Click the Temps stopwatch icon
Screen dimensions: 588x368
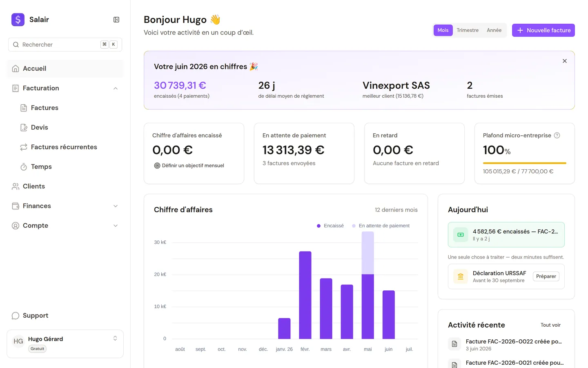point(24,167)
